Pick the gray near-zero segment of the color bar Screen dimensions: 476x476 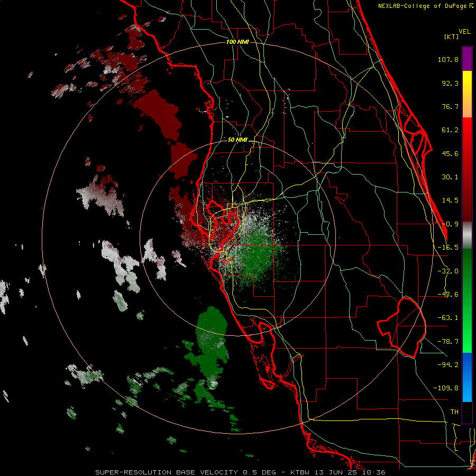pos(467,235)
